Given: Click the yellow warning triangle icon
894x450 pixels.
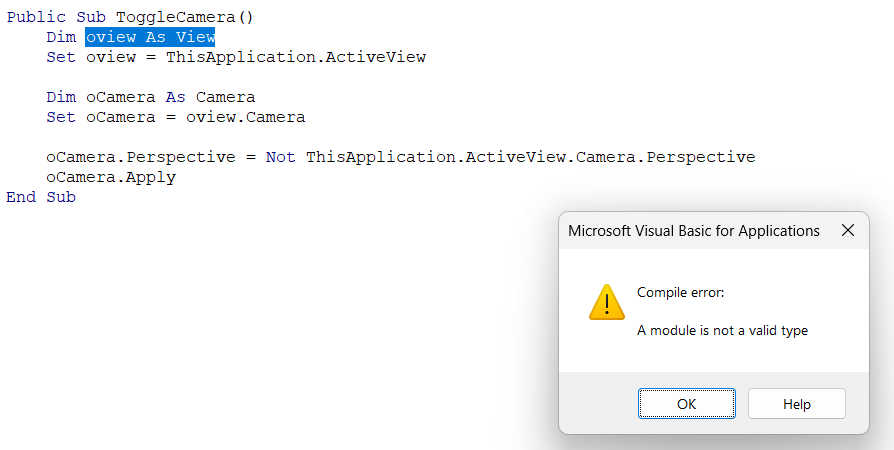Looking at the screenshot, I should click(607, 302).
